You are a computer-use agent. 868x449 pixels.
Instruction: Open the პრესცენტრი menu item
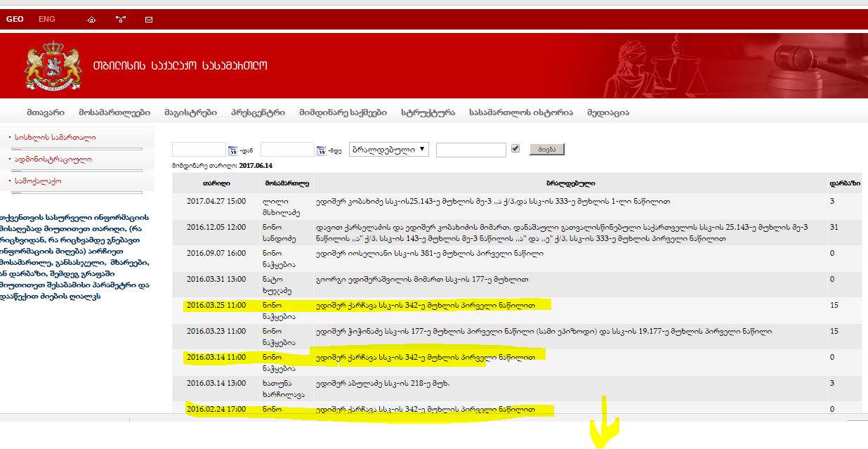(258, 112)
